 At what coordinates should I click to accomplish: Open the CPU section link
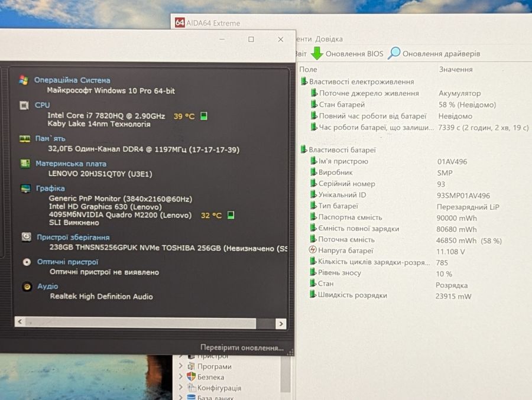coord(43,105)
